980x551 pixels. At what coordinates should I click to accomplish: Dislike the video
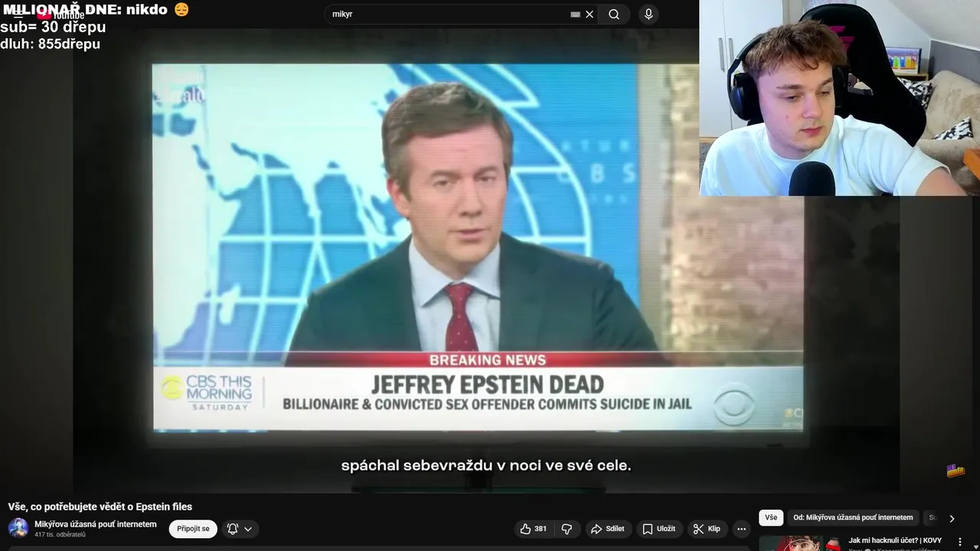tap(567, 529)
